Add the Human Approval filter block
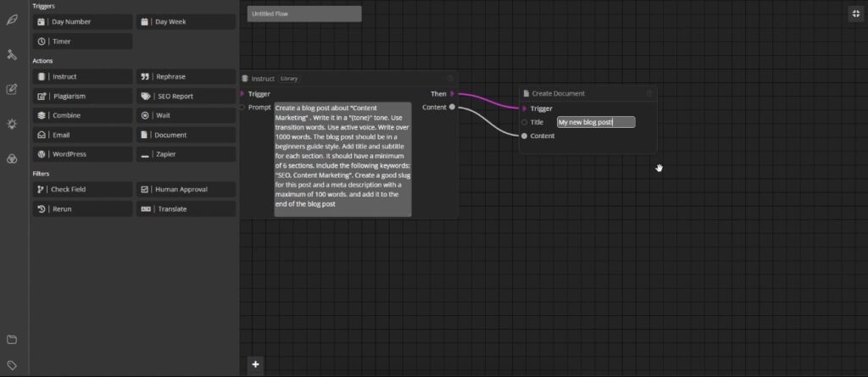868x377 pixels. pyautogui.click(x=186, y=189)
